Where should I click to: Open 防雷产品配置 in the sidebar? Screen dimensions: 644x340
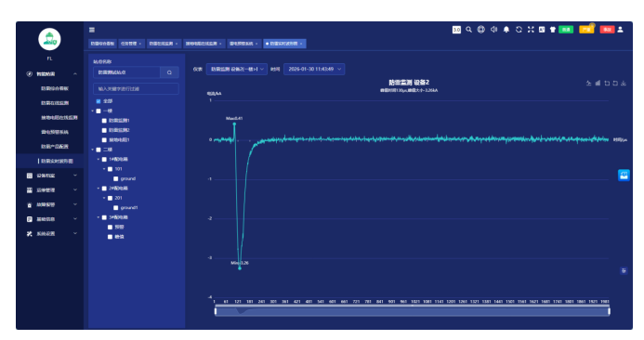(x=55, y=147)
